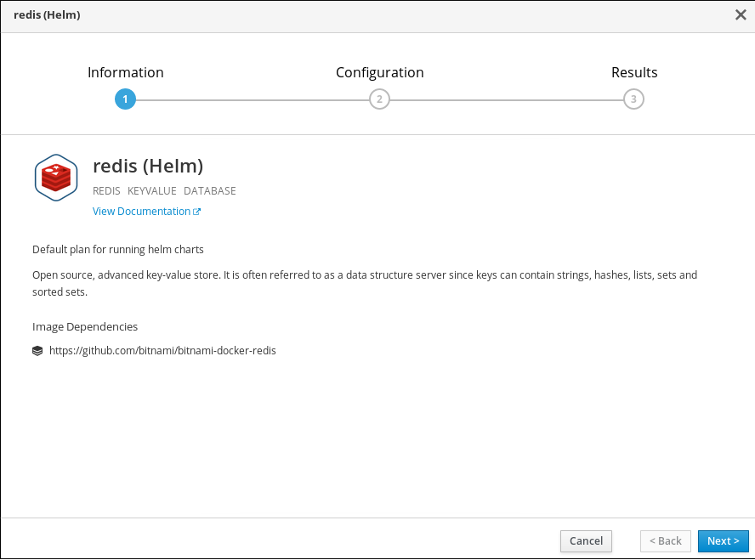Open the View Documentation link
Viewport: 755px width, 560px height.
141,212
